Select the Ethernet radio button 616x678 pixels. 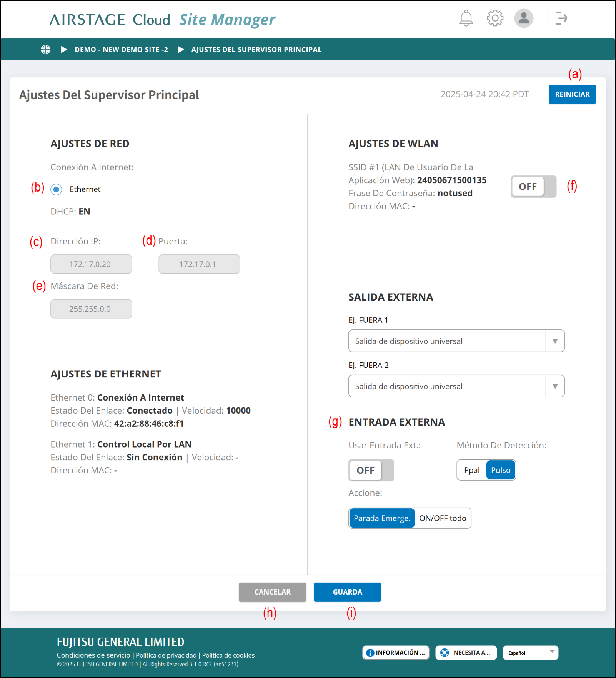coord(57,189)
